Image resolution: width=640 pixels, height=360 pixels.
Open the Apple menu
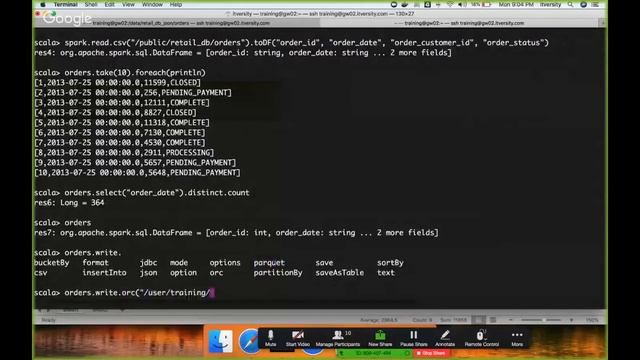pos(43,4)
